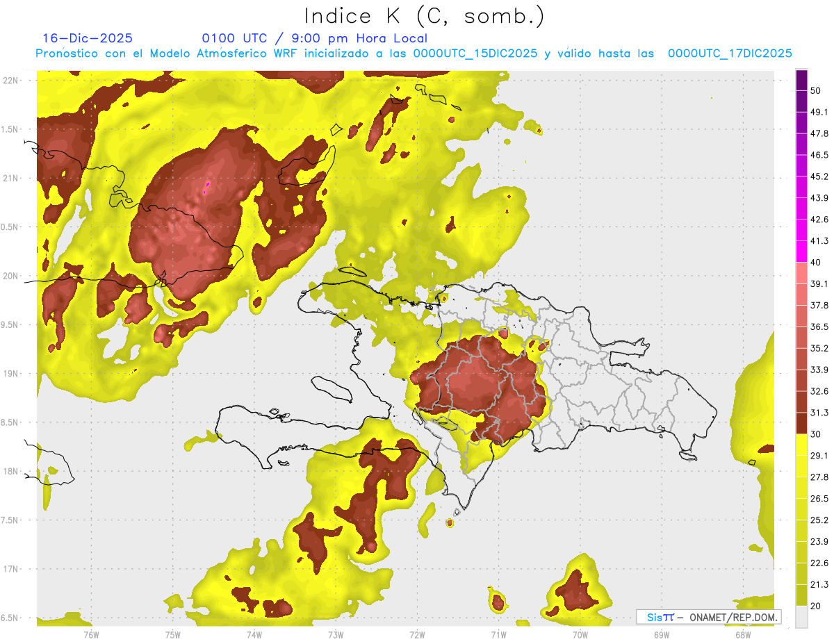Click the '21.3' color scale value
This screenshot has width=834, height=644.
(819, 584)
